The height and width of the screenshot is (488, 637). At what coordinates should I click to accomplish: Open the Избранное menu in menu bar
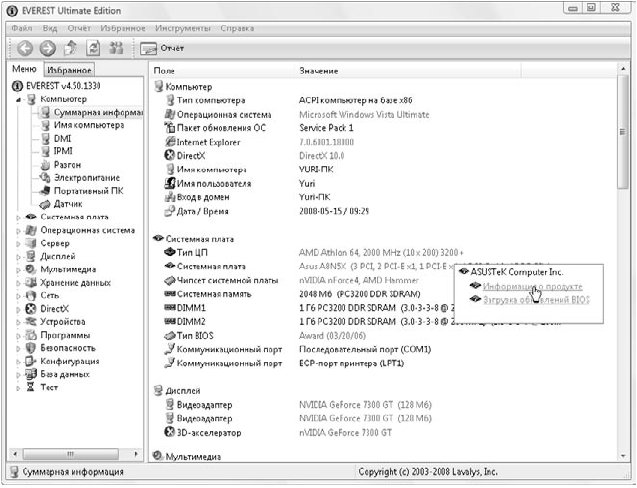click(x=123, y=28)
